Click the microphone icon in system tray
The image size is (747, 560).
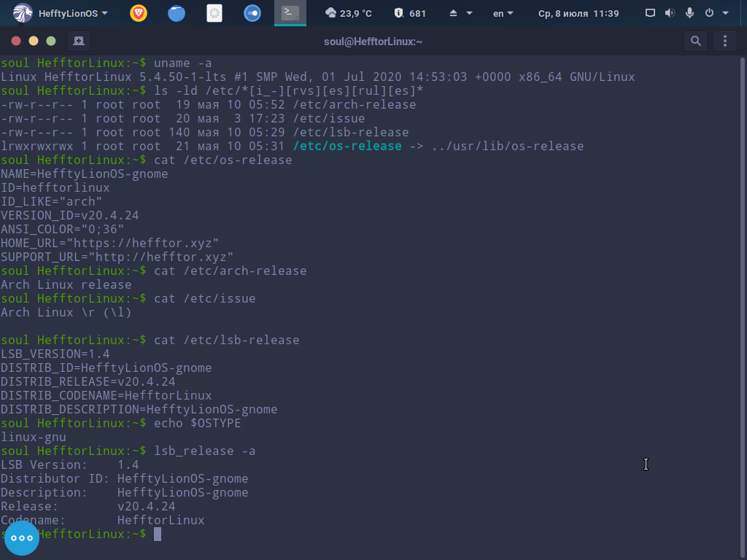pos(689,13)
